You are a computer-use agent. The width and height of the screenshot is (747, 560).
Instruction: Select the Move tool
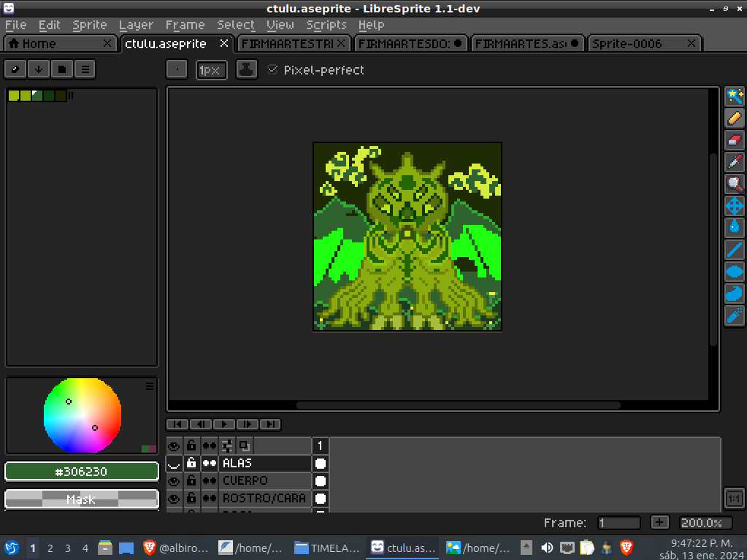tap(734, 206)
